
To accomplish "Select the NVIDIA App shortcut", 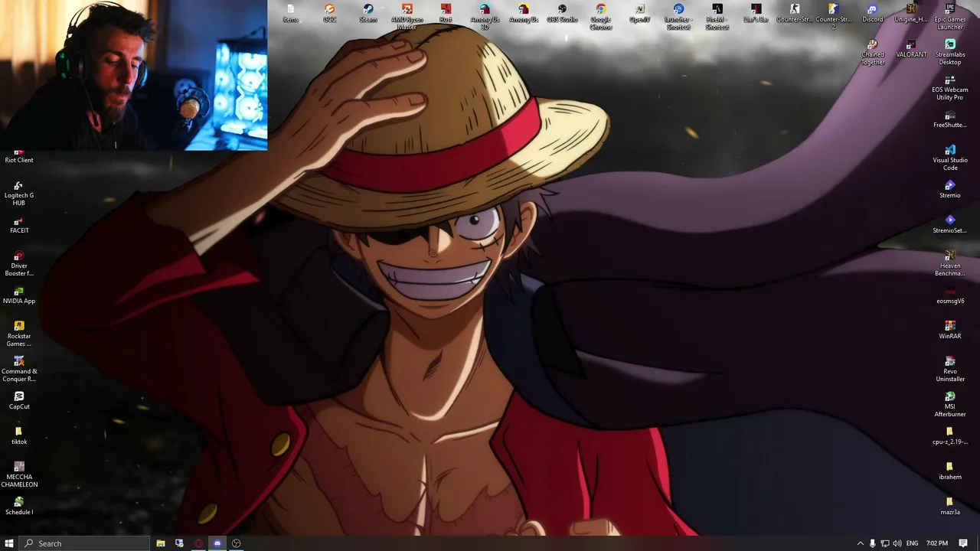I will tap(19, 295).
